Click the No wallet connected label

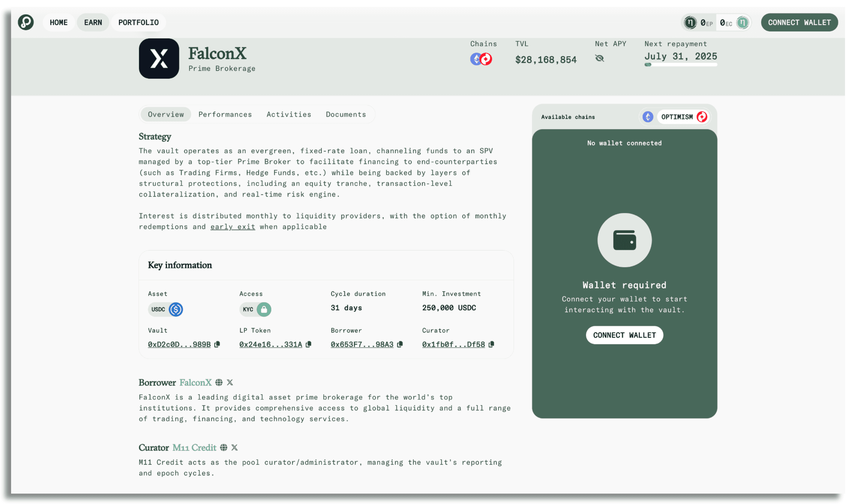pos(625,143)
